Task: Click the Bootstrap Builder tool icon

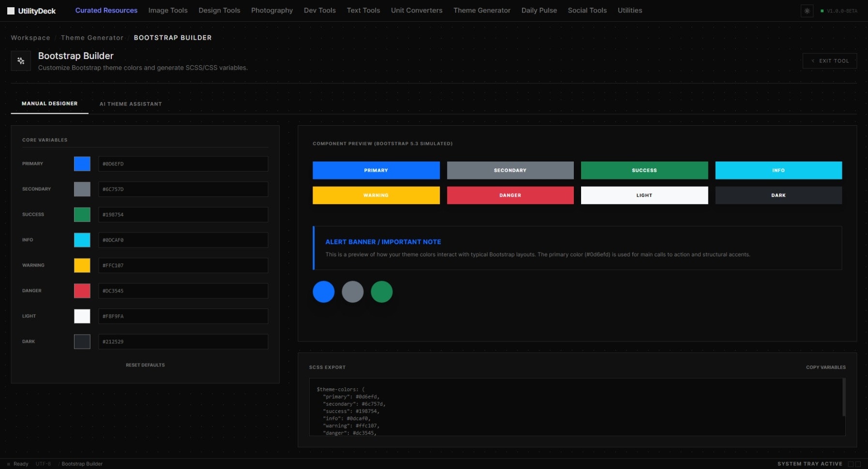Action: 21,60
